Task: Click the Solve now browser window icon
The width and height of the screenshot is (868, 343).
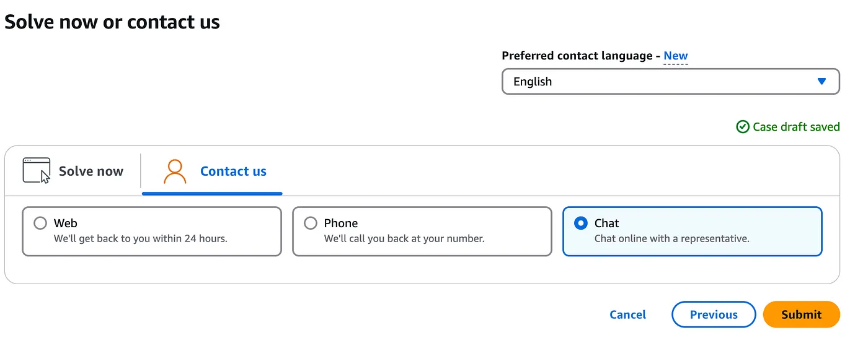Action: click(x=37, y=171)
